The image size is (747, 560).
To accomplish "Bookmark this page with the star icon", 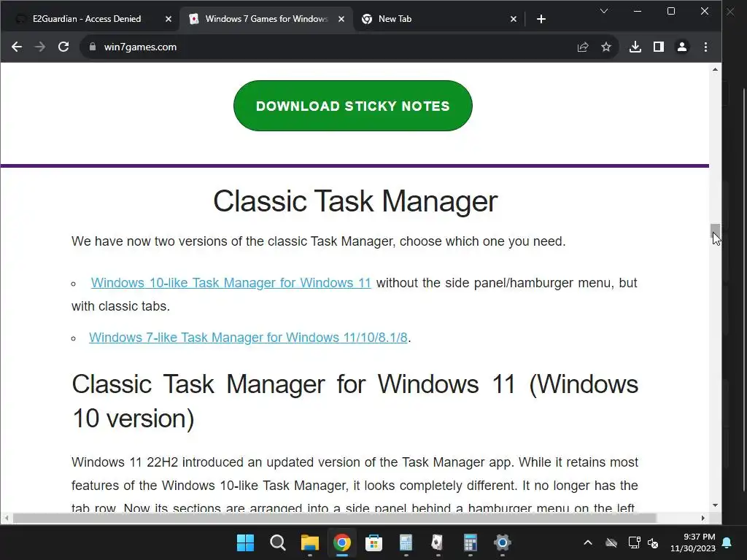I will coord(606,47).
